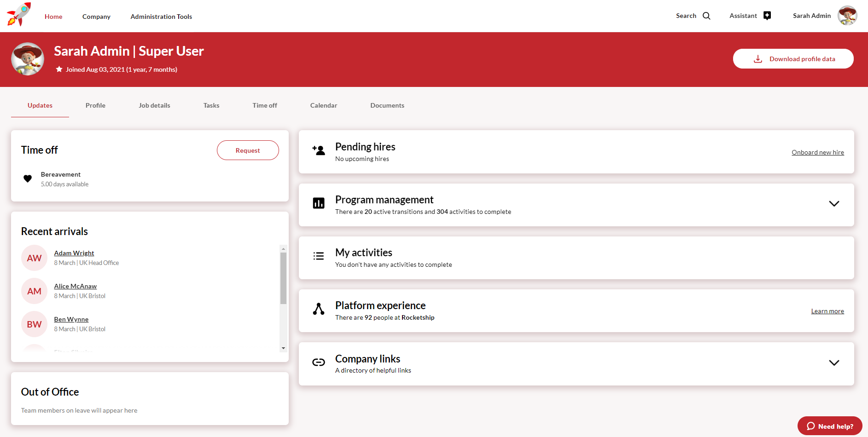Click the Bereavement heart icon

[x=28, y=179]
